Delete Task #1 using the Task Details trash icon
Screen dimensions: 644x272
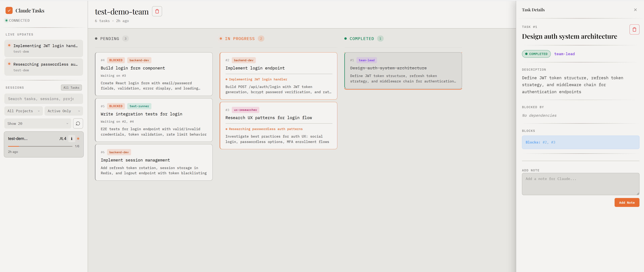[x=634, y=29]
